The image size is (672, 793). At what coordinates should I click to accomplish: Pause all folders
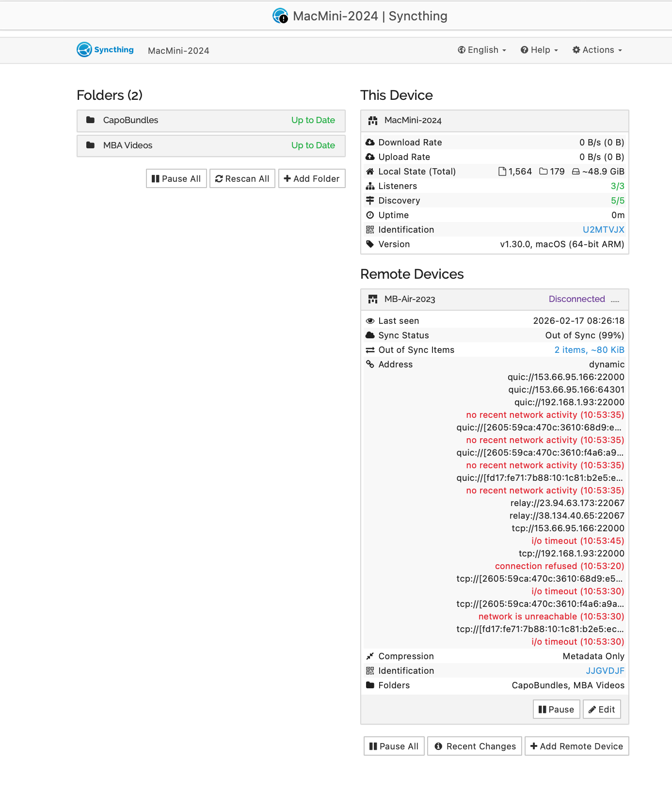pos(176,179)
